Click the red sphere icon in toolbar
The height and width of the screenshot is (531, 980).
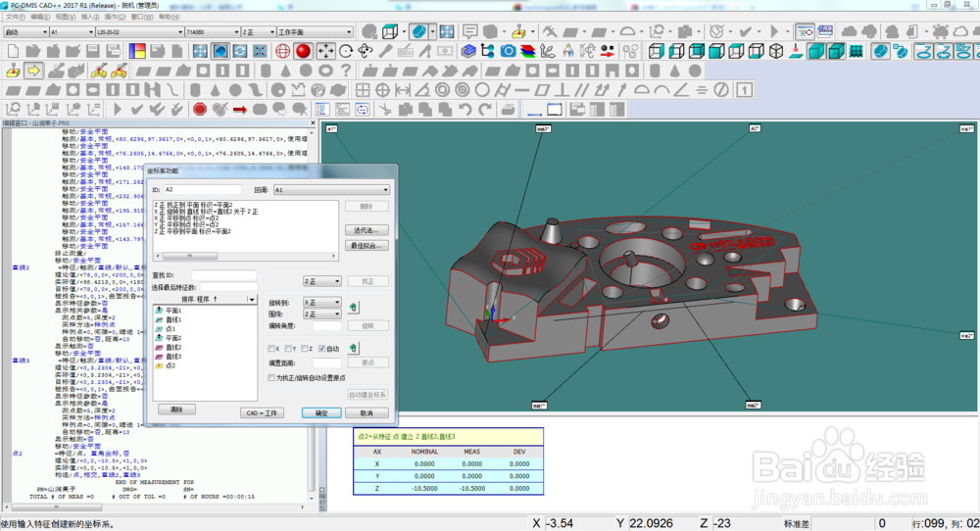(x=303, y=51)
